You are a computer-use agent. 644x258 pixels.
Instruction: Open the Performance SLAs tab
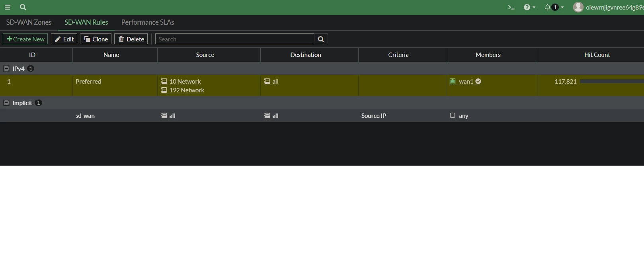[148, 22]
